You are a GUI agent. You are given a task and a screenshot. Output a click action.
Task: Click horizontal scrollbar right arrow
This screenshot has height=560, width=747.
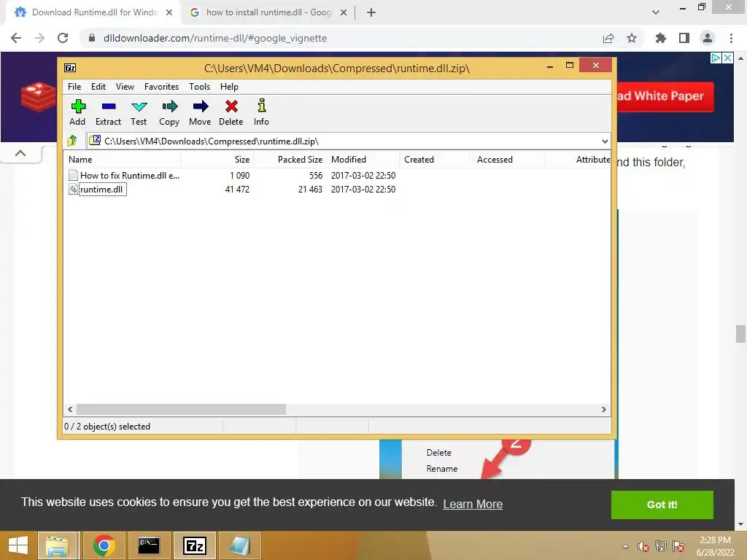[604, 410]
